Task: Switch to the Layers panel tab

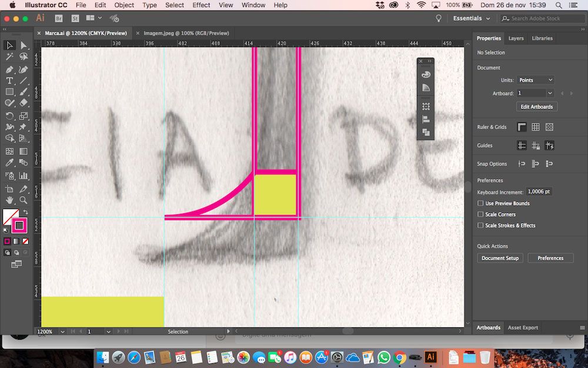Action: click(x=516, y=38)
